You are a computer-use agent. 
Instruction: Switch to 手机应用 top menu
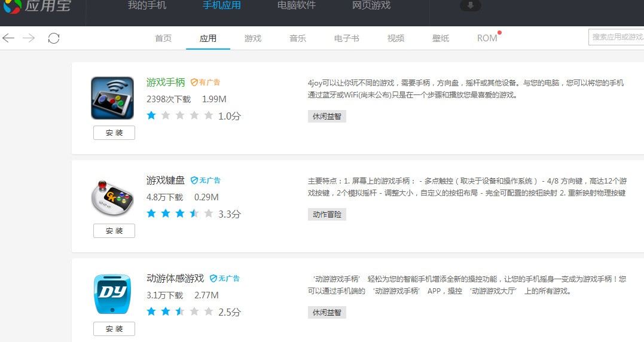pyautogui.click(x=222, y=5)
